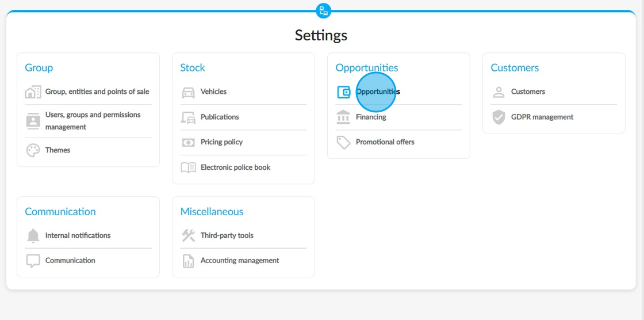
Task: Click the price tag icon for Promotional offers
Action: tap(343, 142)
